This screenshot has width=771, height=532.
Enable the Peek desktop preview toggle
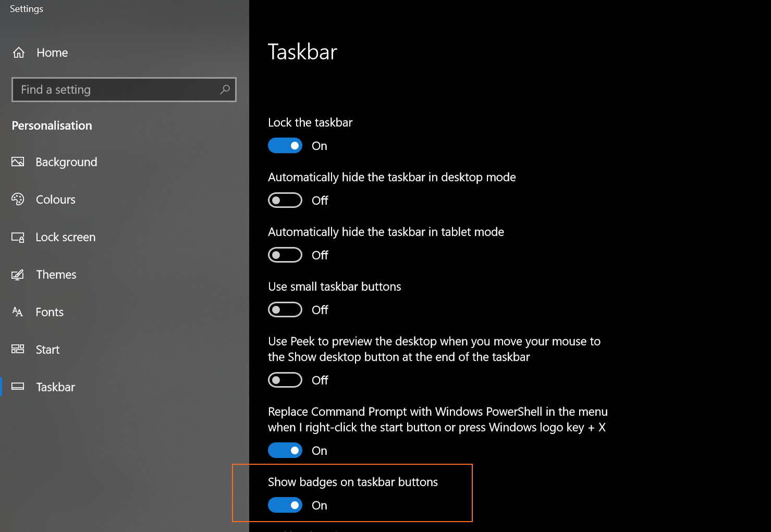pos(285,380)
